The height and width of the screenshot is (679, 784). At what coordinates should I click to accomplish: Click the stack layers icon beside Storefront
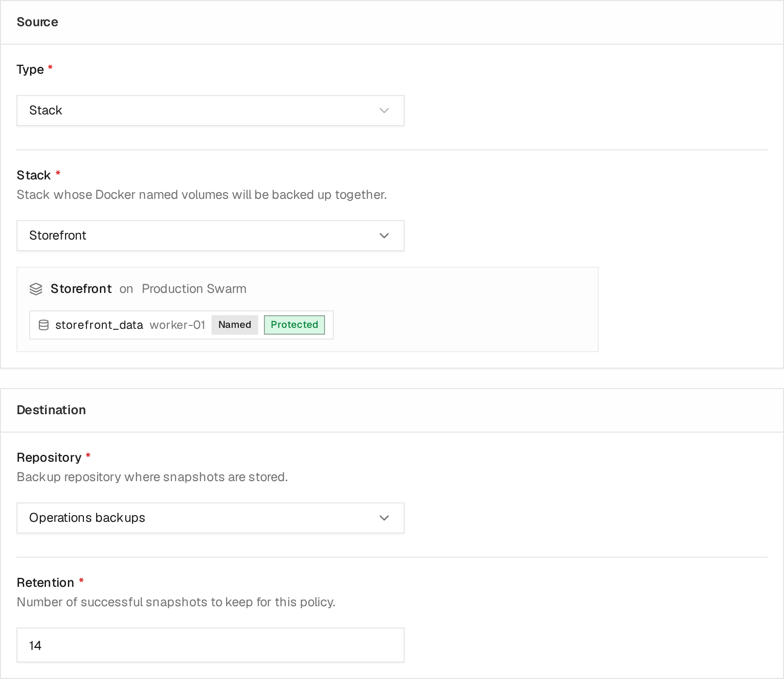(x=36, y=289)
